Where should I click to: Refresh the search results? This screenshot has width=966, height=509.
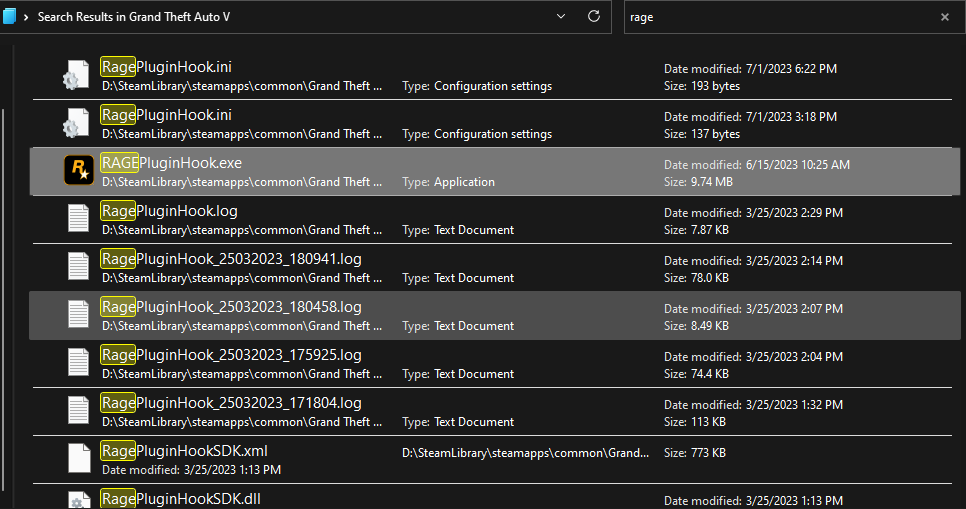point(594,17)
